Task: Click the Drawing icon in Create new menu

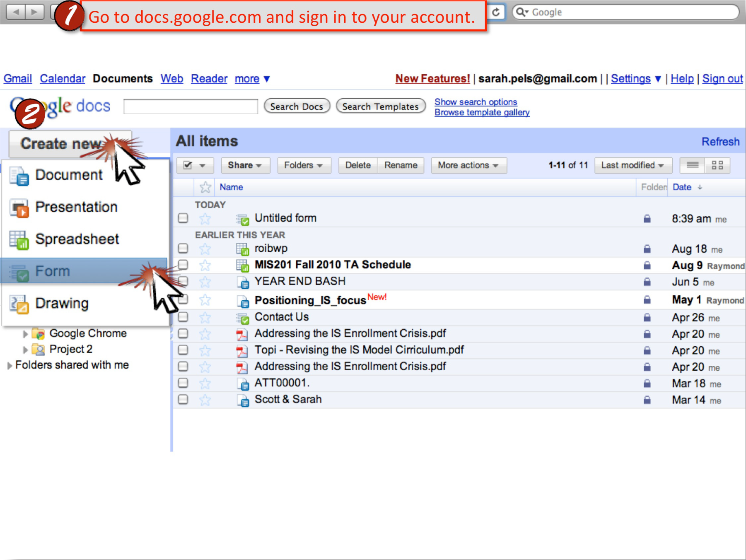Action: pyautogui.click(x=19, y=304)
